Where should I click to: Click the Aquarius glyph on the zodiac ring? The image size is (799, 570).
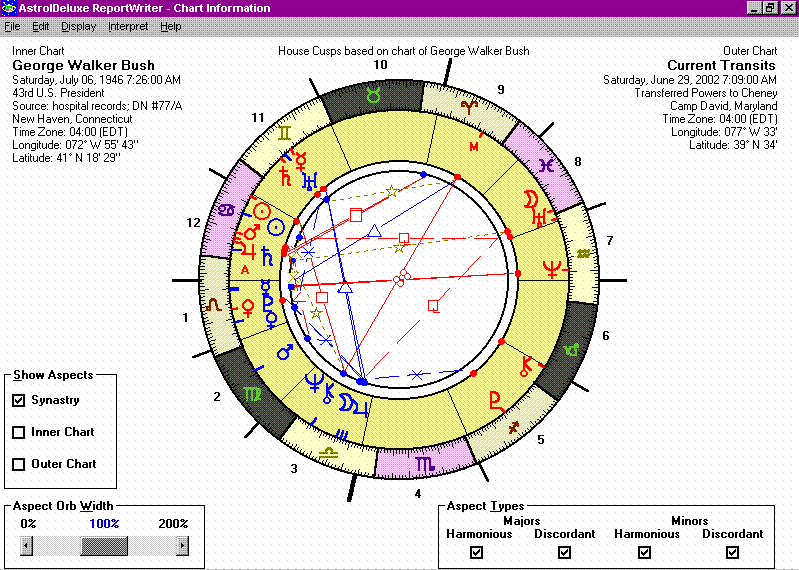[x=583, y=254]
